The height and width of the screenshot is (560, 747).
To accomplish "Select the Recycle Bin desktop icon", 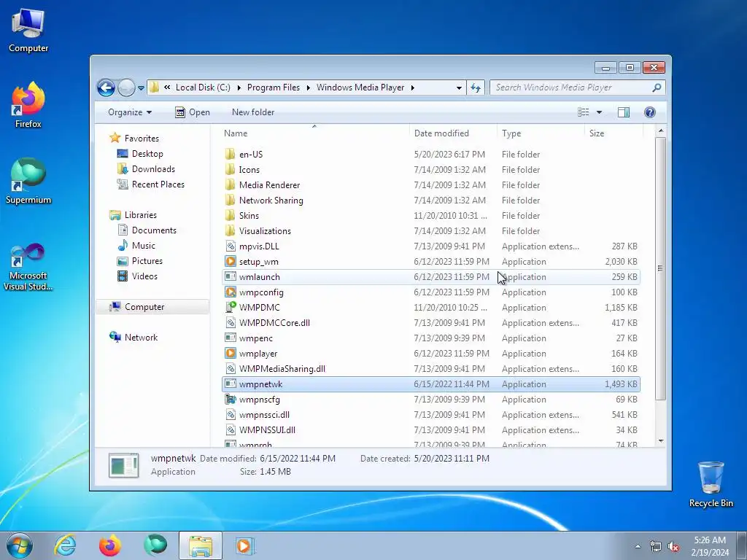I will coord(711,484).
